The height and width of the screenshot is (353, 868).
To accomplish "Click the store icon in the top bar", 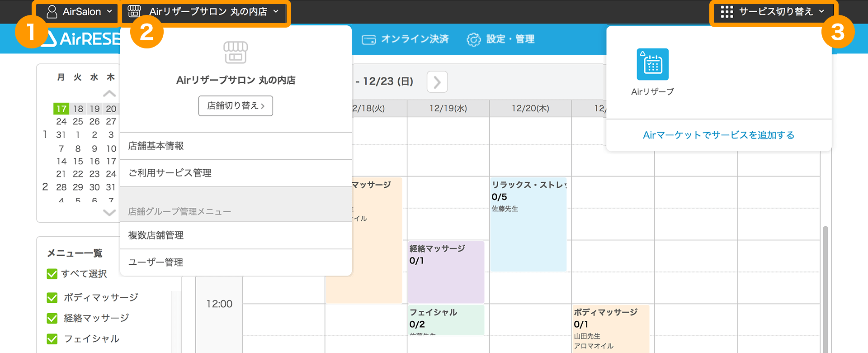I will 134,11.
